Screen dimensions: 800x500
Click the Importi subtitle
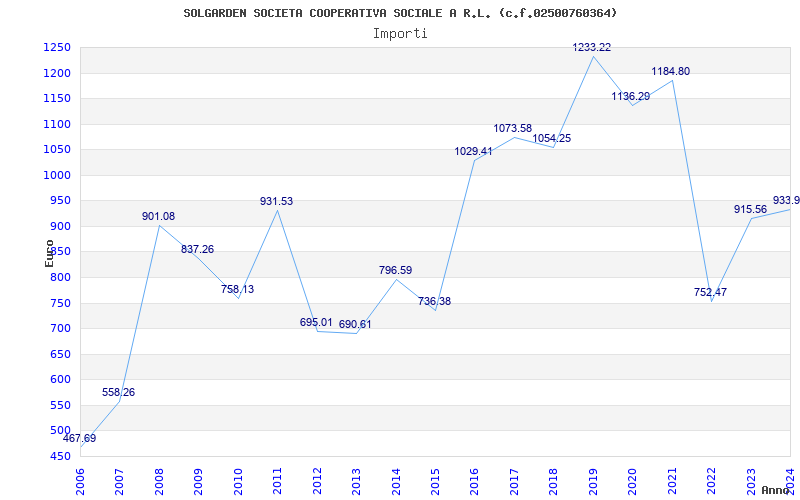pyautogui.click(x=400, y=34)
